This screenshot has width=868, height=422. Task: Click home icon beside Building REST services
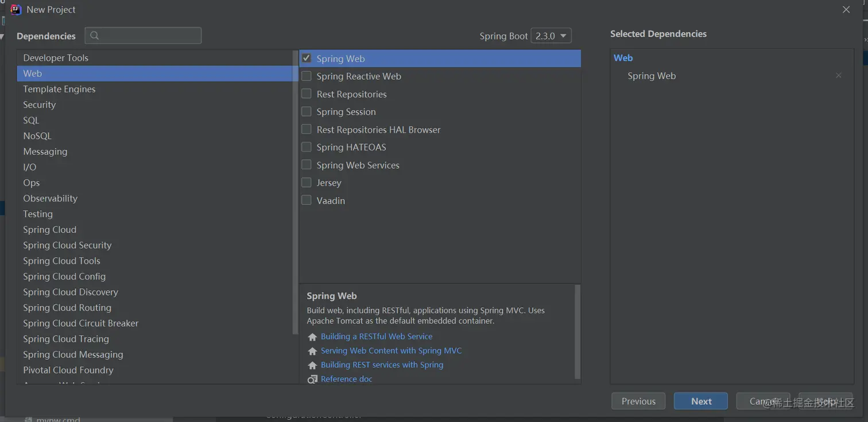click(x=312, y=365)
